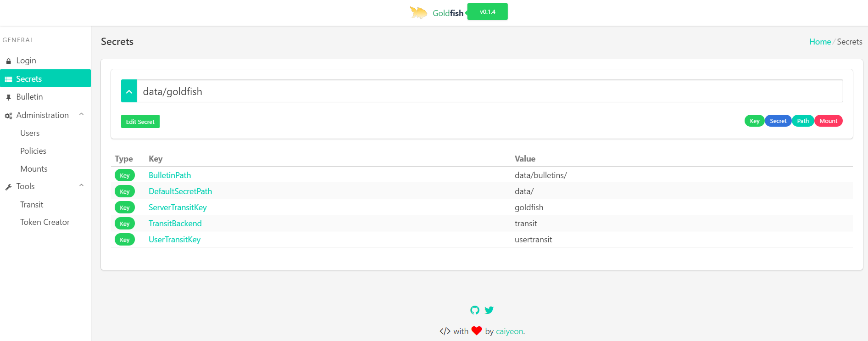This screenshot has width=868, height=341.
Task: Click the list icon beside Secrets
Action: pyautogui.click(x=8, y=79)
